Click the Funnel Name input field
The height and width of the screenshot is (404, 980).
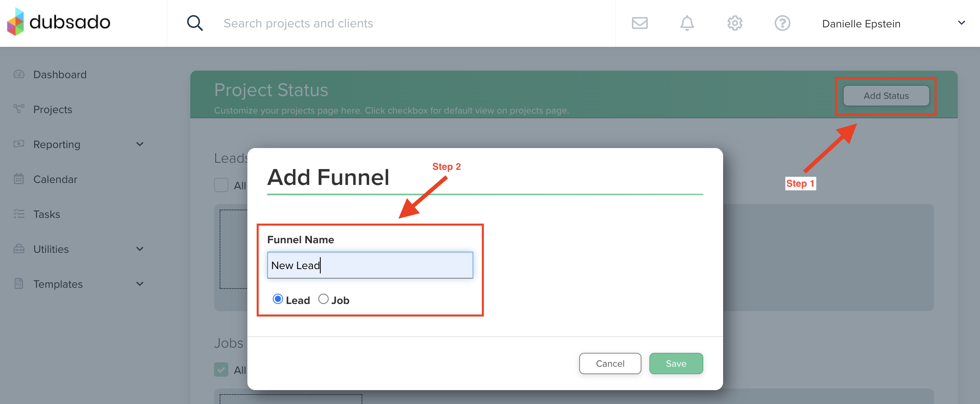pyautogui.click(x=370, y=265)
